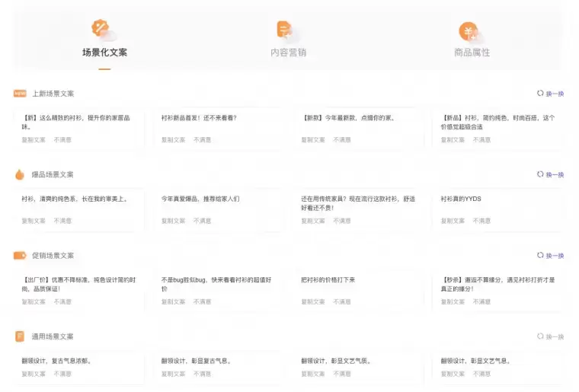Copy text of 不是bug胜似bug card
Image resolution: width=579 pixels, height=392 pixels.
tap(173, 301)
